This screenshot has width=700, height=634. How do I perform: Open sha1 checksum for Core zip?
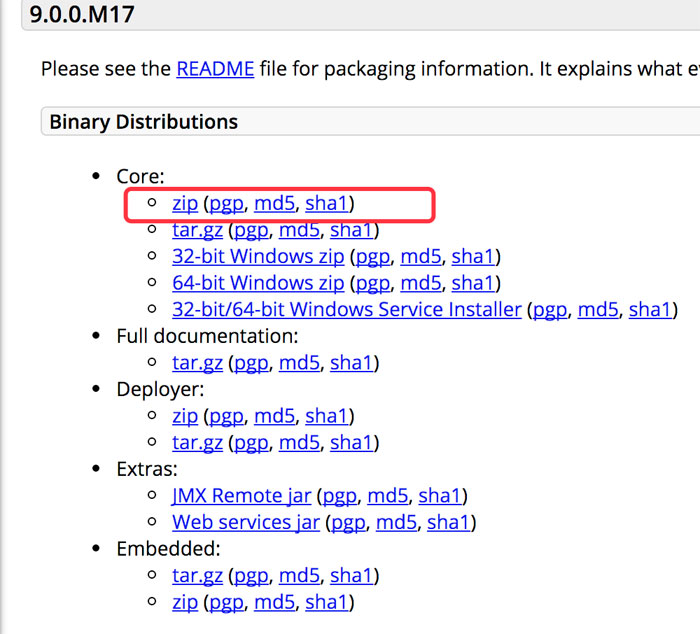tap(326, 204)
